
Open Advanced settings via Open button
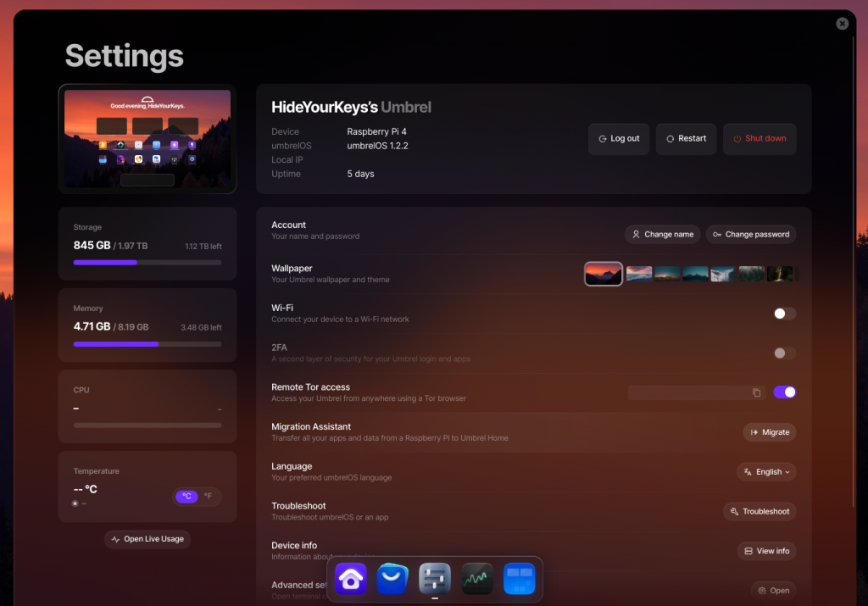pyautogui.click(x=773, y=591)
